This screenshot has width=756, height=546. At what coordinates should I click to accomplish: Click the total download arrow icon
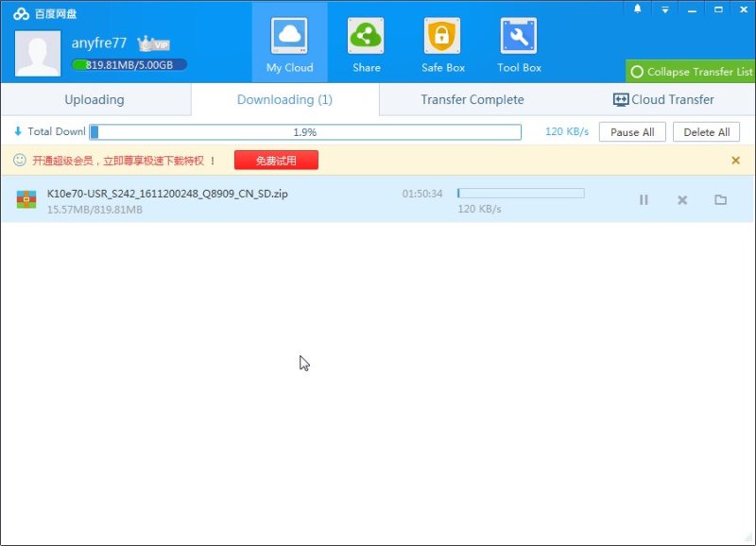pyautogui.click(x=18, y=131)
